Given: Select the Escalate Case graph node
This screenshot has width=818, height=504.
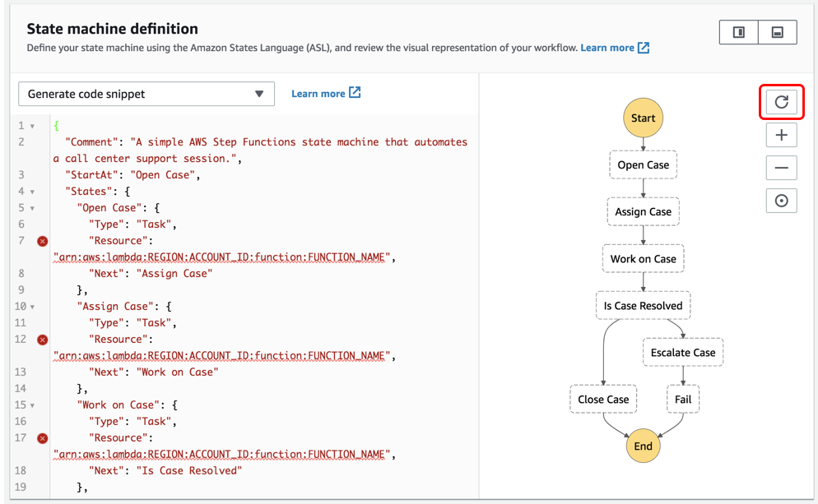Looking at the screenshot, I should (x=682, y=353).
